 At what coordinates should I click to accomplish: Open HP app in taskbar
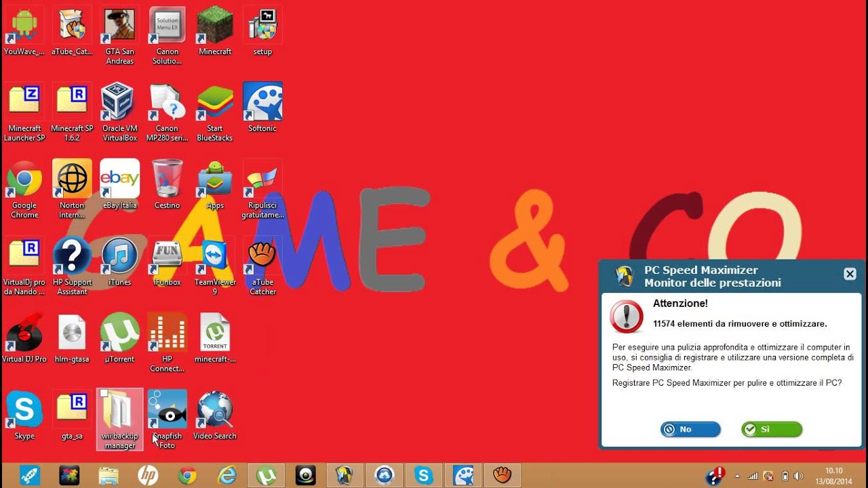click(x=148, y=476)
